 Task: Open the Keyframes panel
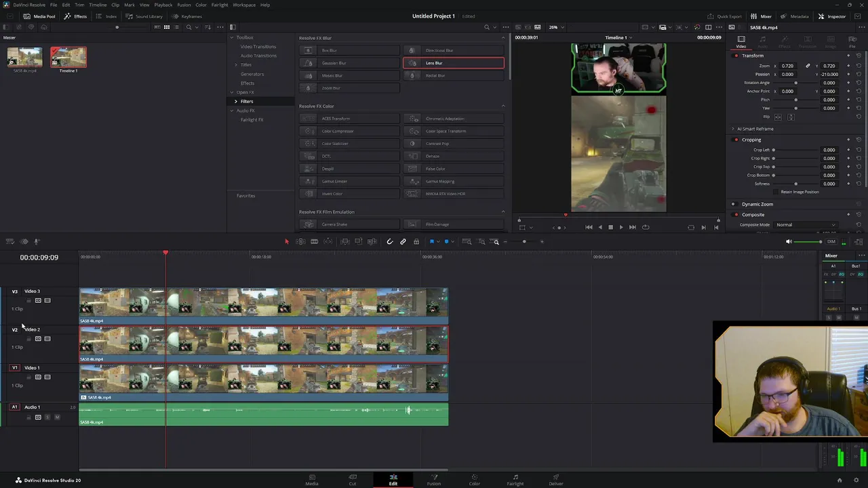click(x=187, y=16)
